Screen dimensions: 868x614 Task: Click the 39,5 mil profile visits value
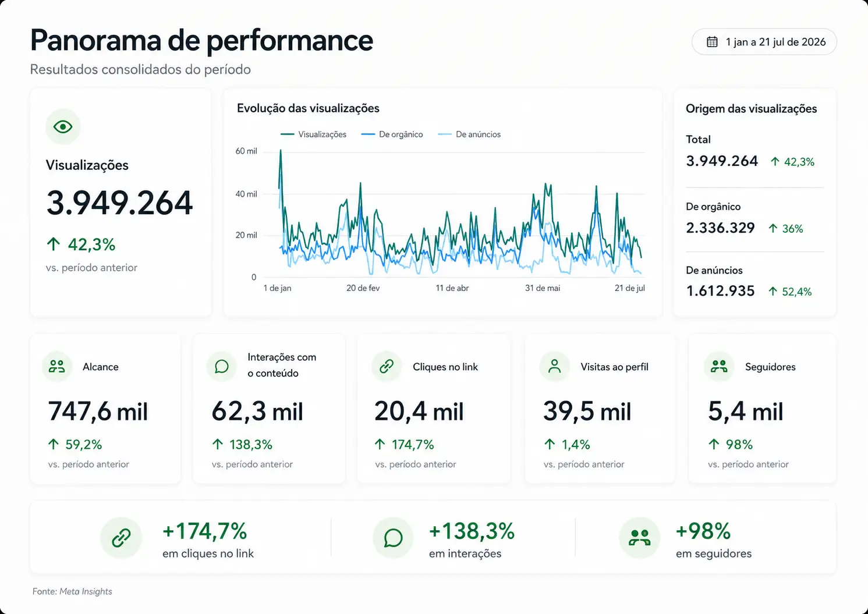point(587,411)
